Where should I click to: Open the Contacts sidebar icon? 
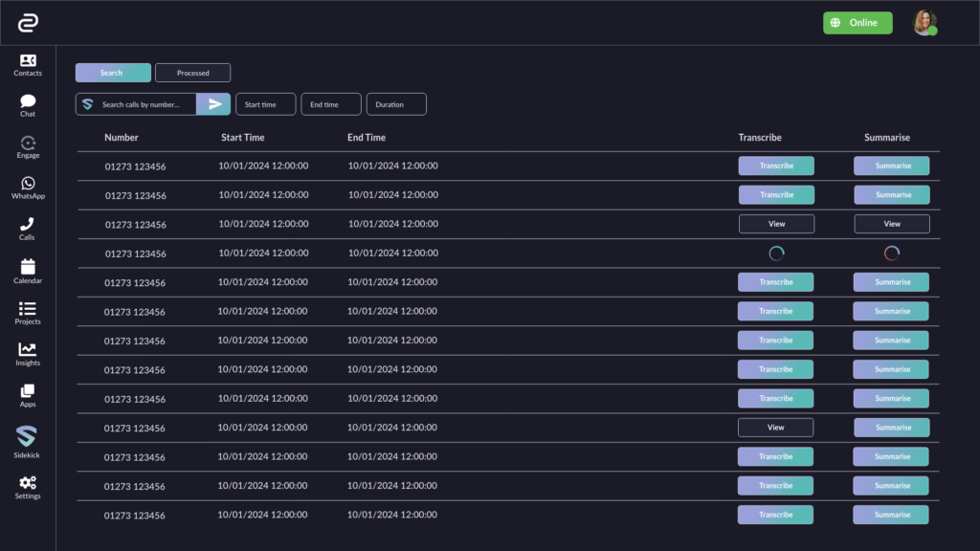(x=28, y=60)
